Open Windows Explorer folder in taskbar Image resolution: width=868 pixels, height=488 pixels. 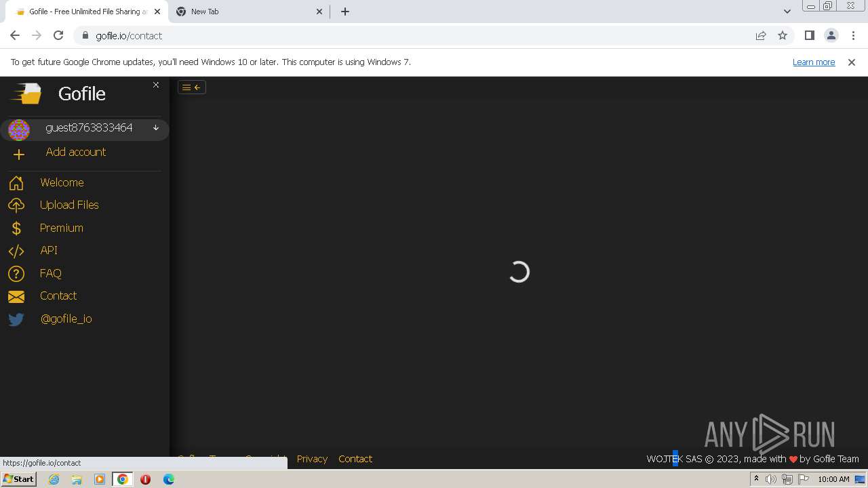[x=77, y=479]
